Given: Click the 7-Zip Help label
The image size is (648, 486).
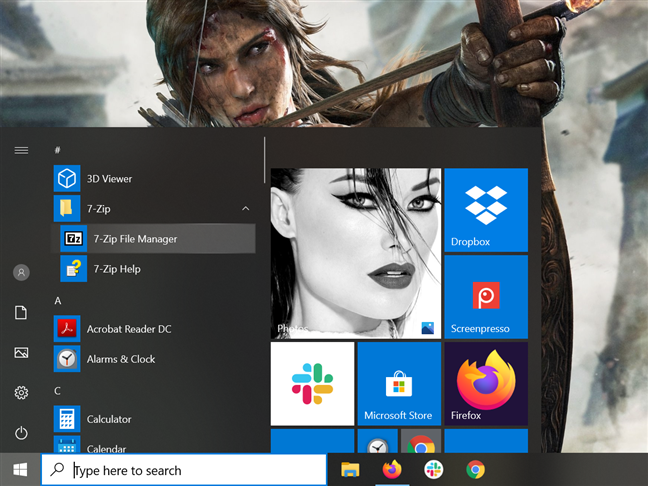Looking at the screenshot, I should tap(117, 269).
